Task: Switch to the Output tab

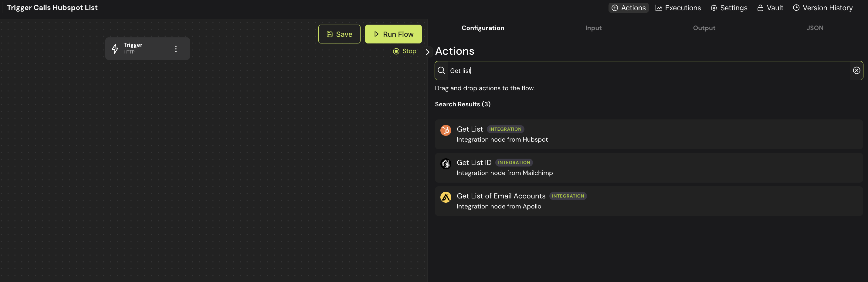Action: (704, 28)
